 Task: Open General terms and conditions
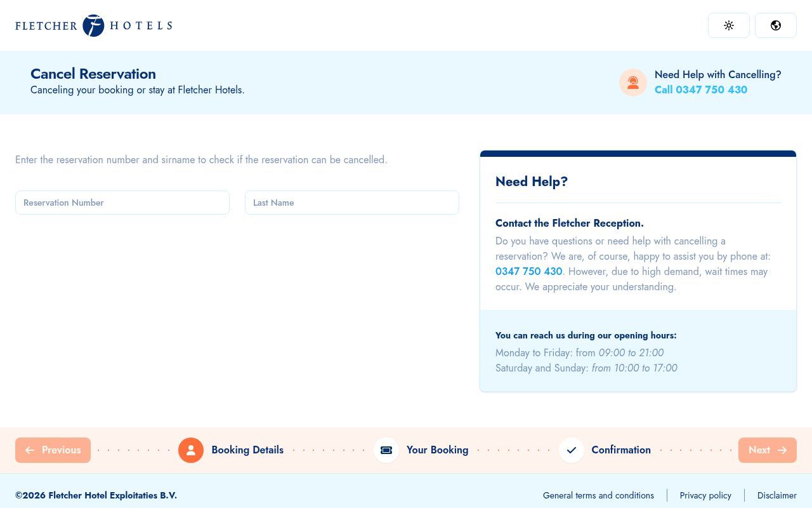(x=598, y=495)
